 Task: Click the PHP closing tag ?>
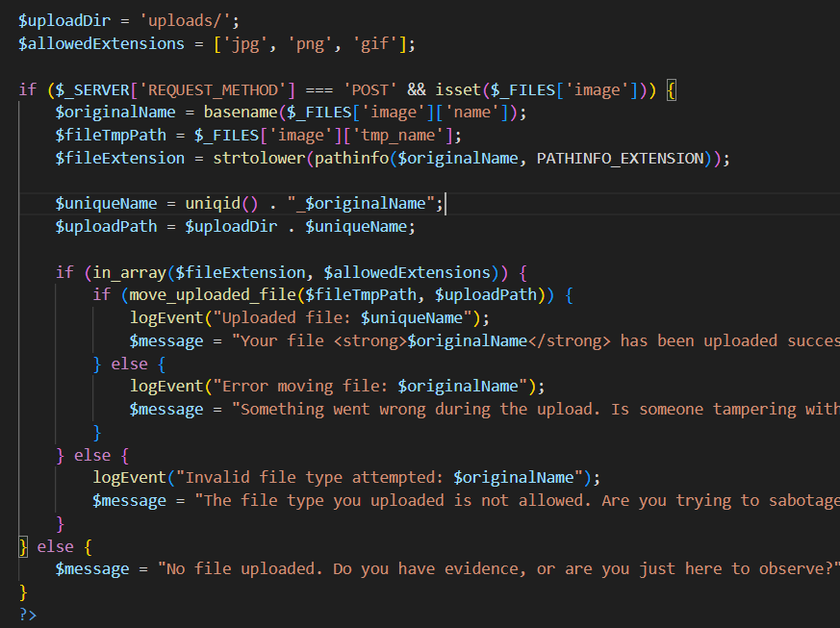28,614
